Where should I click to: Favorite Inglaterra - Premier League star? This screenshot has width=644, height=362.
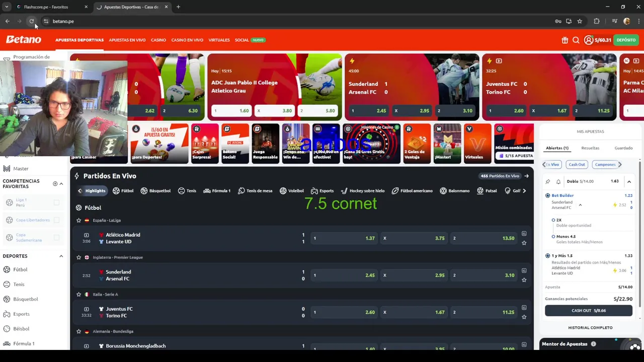(x=78, y=257)
